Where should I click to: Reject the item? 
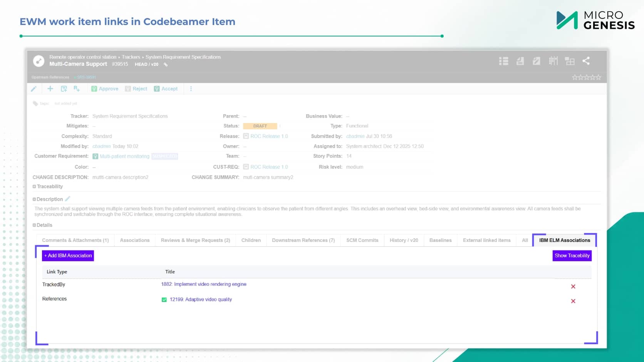tap(136, 89)
